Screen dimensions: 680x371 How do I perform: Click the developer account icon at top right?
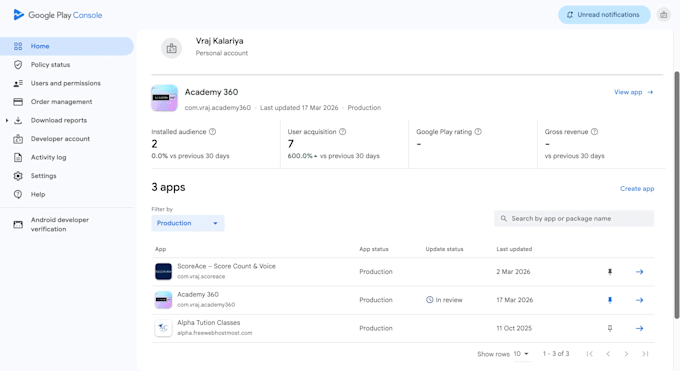[664, 15]
